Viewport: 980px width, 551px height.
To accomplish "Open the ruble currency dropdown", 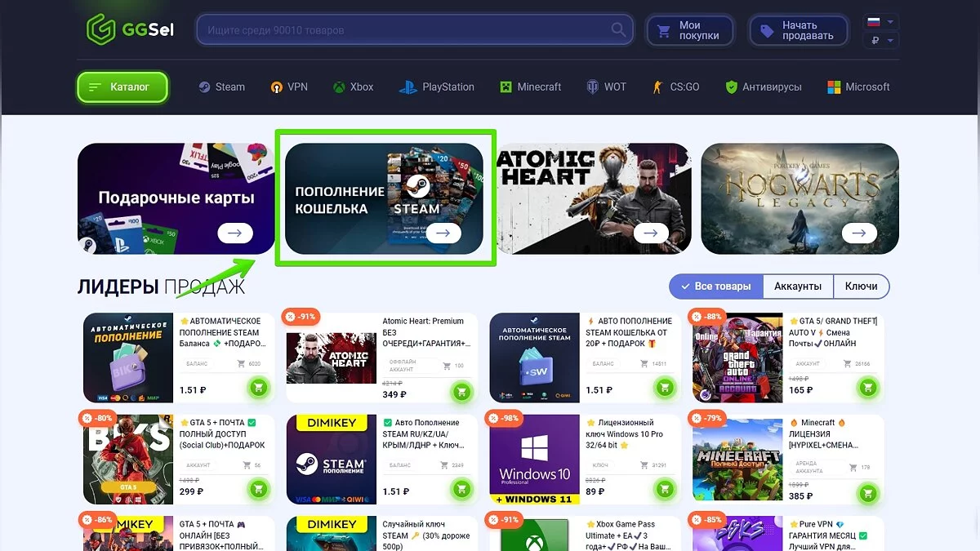I will point(880,40).
